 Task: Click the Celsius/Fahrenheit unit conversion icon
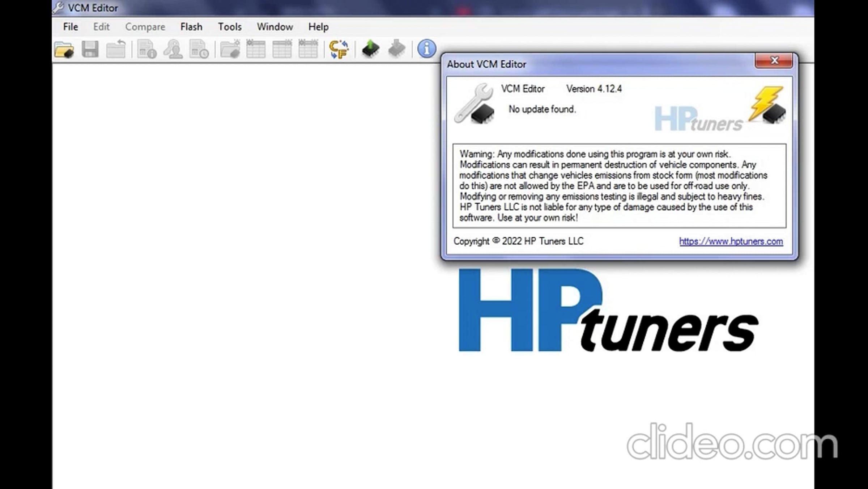pyautogui.click(x=339, y=49)
